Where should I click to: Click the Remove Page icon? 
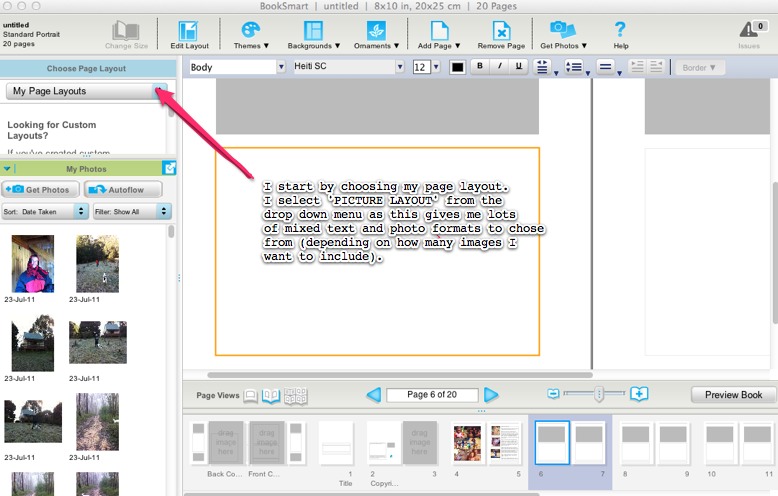[x=501, y=31]
